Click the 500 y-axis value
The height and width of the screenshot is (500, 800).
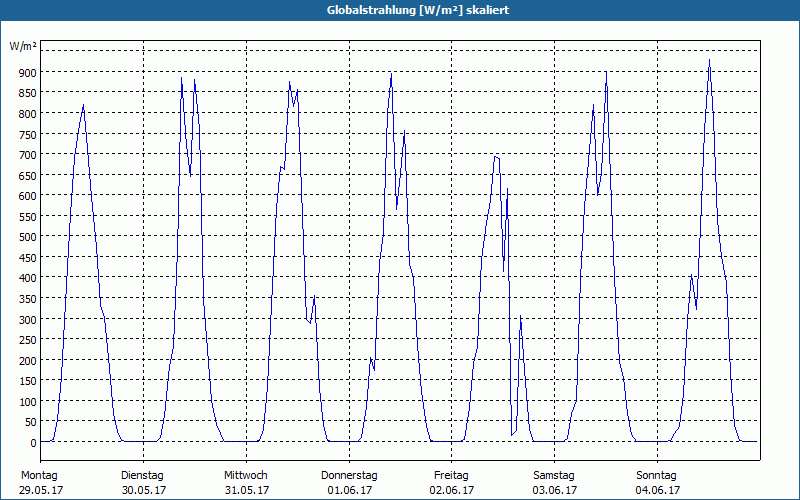(27, 237)
